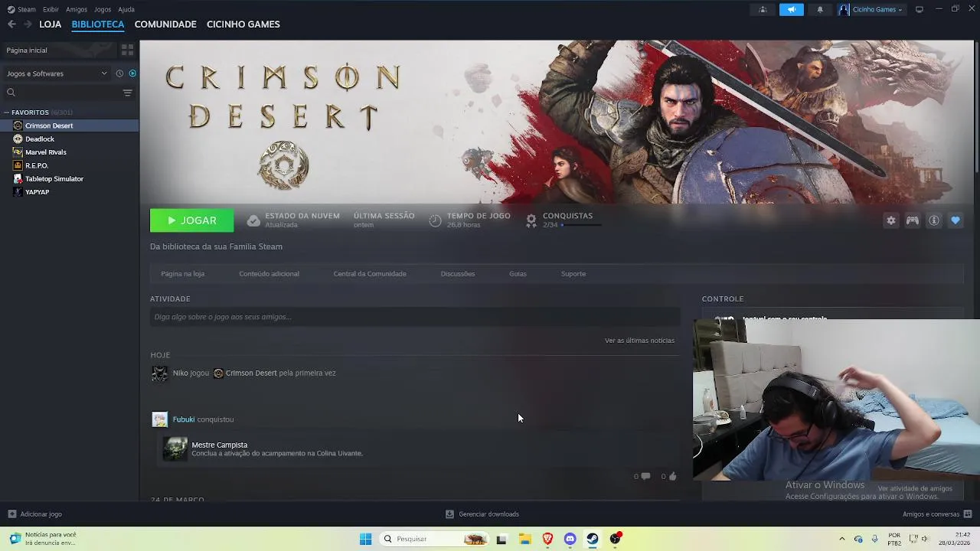Click the Conquistas progress bar
Screen dimensions: 980x551
(x=581, y=225)
